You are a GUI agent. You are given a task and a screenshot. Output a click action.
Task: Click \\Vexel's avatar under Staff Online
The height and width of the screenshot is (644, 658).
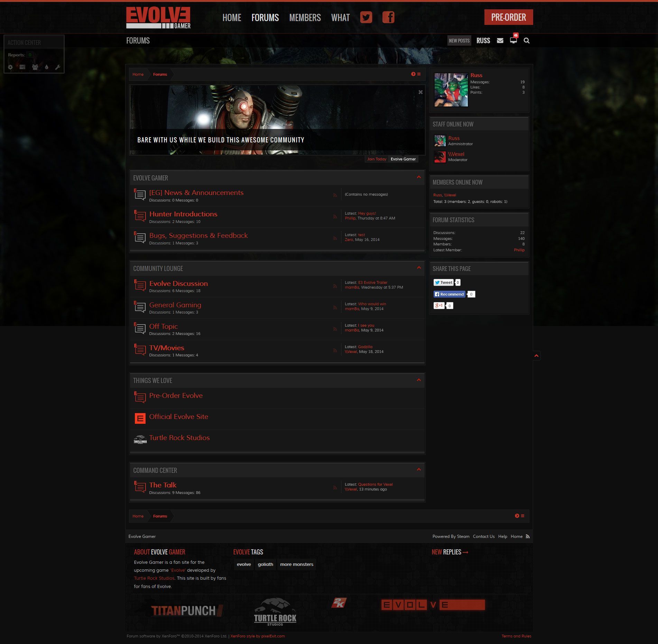(440, 157)
